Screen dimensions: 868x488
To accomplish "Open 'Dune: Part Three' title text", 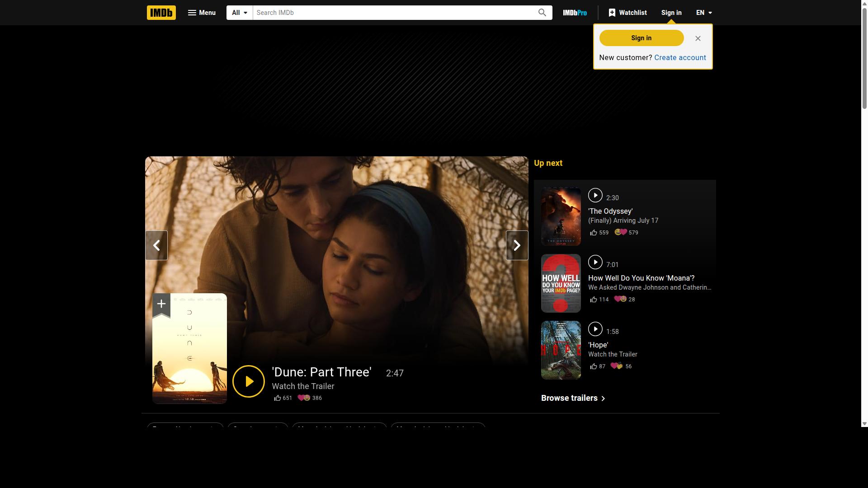I will point(321,372).
